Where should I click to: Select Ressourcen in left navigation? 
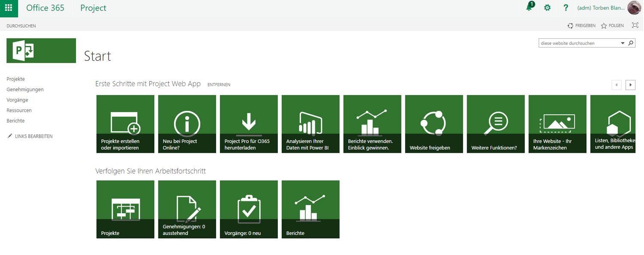tap(19, 110)
